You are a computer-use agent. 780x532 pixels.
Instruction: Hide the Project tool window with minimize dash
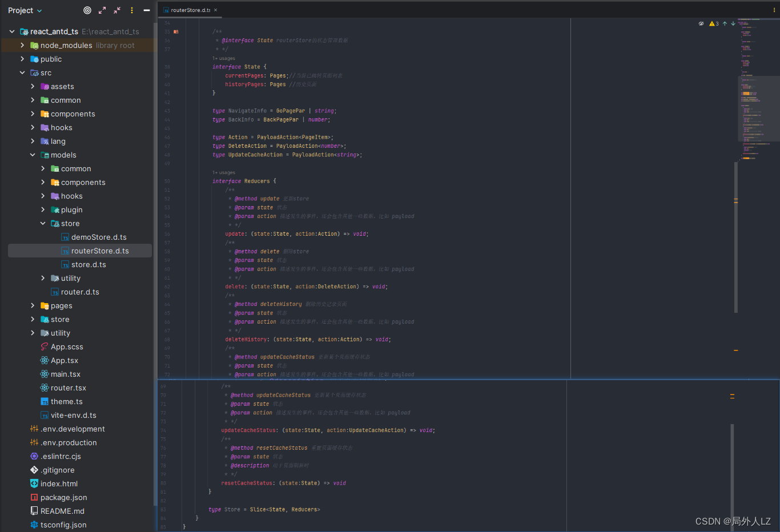147,10
